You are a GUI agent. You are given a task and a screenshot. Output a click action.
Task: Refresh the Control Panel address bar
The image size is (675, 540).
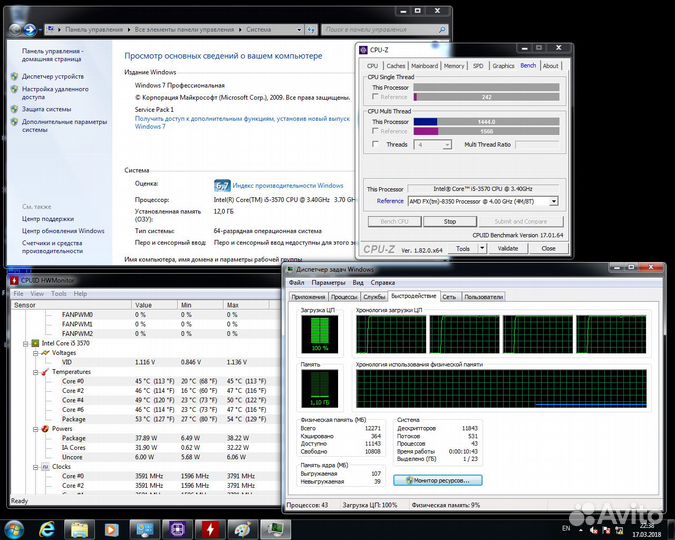[311, 30]
